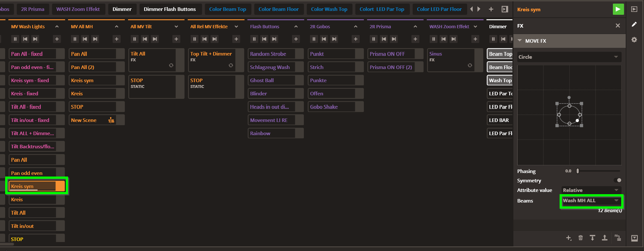Click the export up-arrow icon in FX toolbar
This screenshot has width=644, height=251.
click(x=605, y=238)
